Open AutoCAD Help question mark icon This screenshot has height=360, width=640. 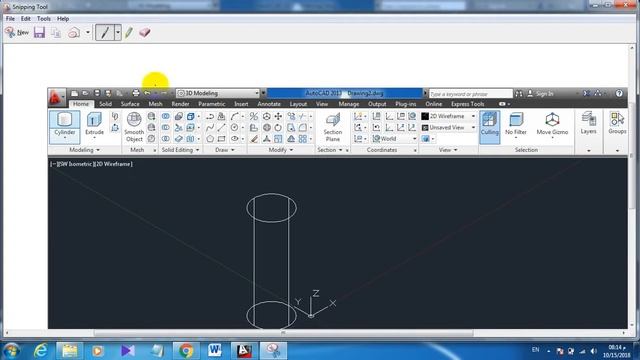coord(619,93)
